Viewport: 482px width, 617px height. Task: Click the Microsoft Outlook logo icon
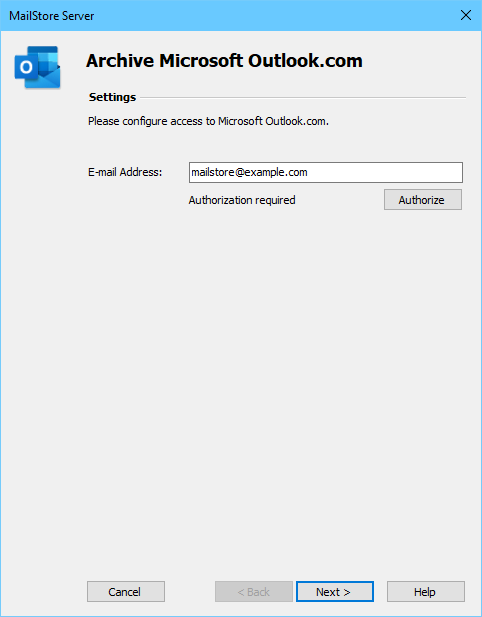(x=37, y=67)
